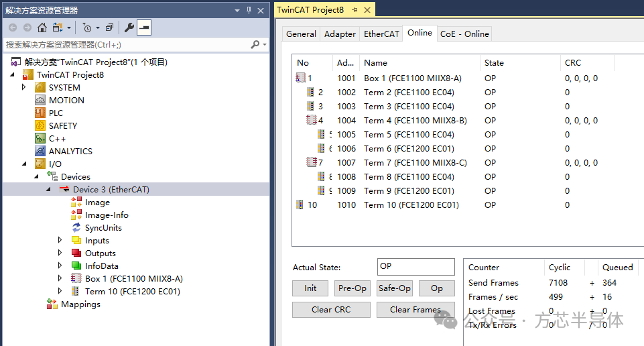Toggle the Preview Selected Items toolbar button
Screen dimensions: 644x346
(x=144, y=27)
